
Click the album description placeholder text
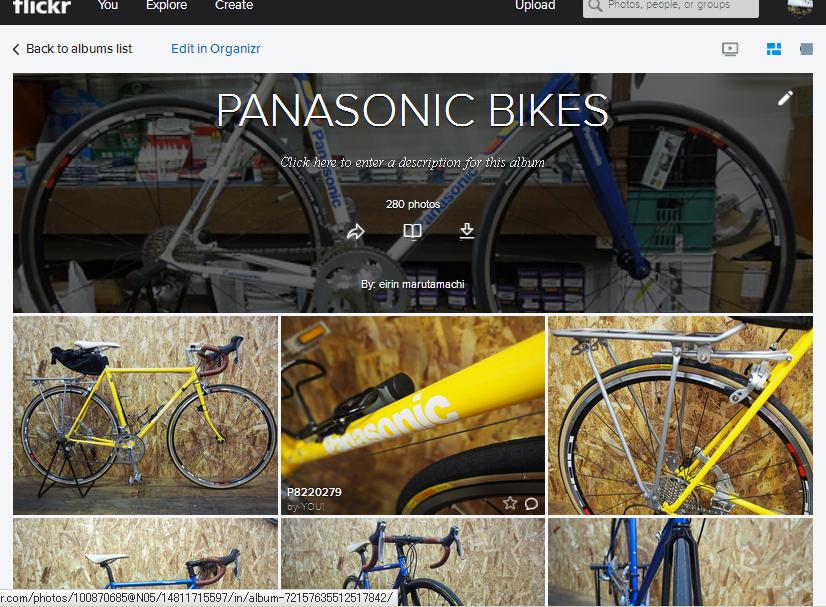pyautogui.click(x=412, y=162)
